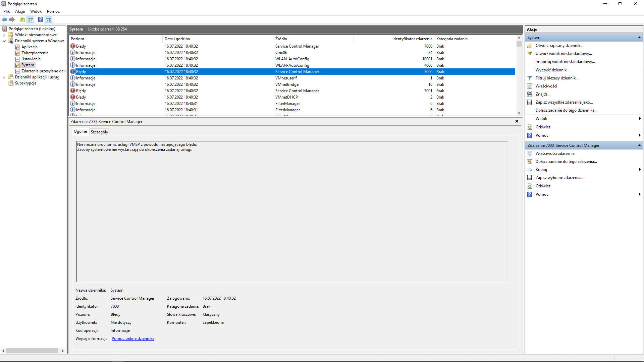Click the Subskrypcje icon in tree

(x=11, y=83)
